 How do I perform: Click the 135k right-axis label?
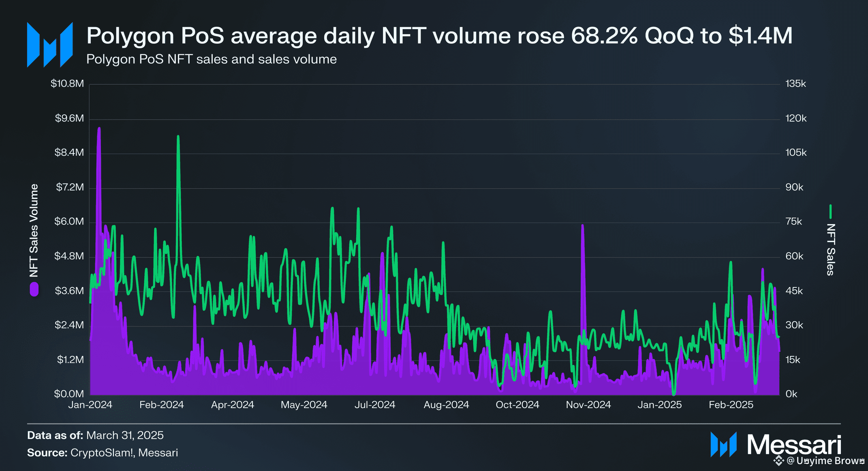(795, 84)
